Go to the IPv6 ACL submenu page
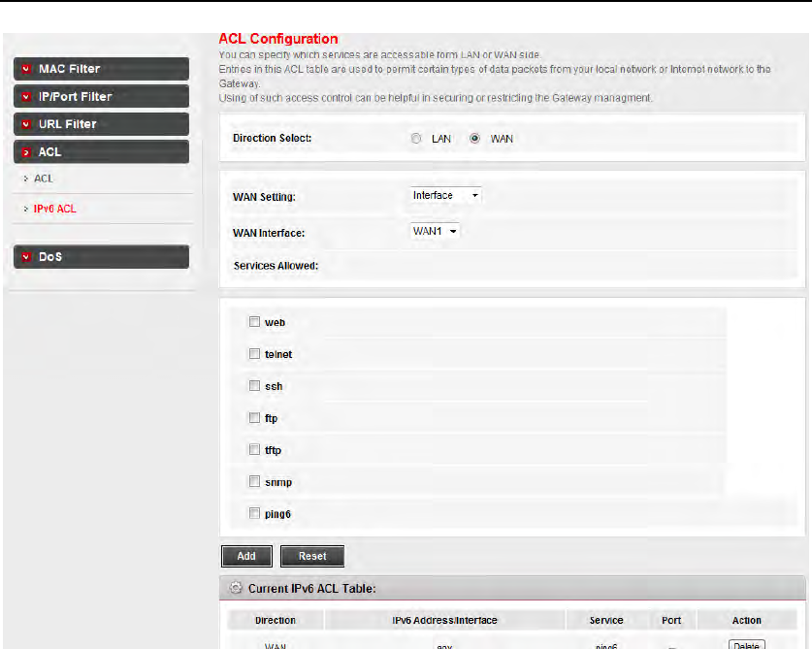812x649 pixels. tap(55, 209)
